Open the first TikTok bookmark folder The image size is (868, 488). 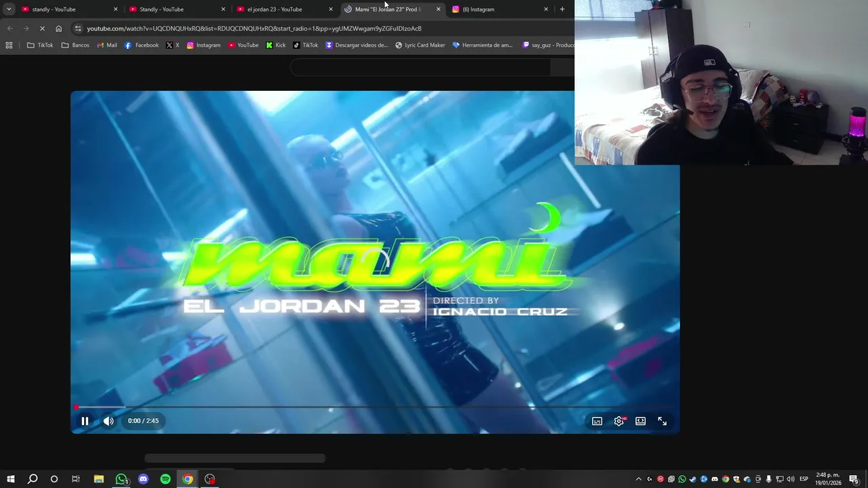coord(39,45)
